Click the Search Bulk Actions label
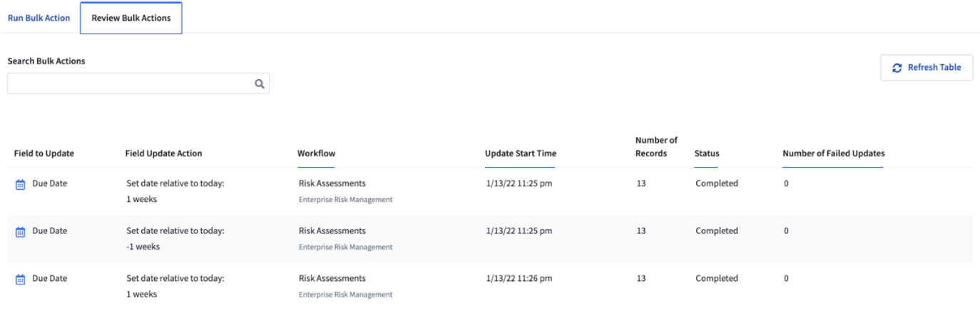Image resolution: width=980 pixels, height=311 pixels. (46, 61)
